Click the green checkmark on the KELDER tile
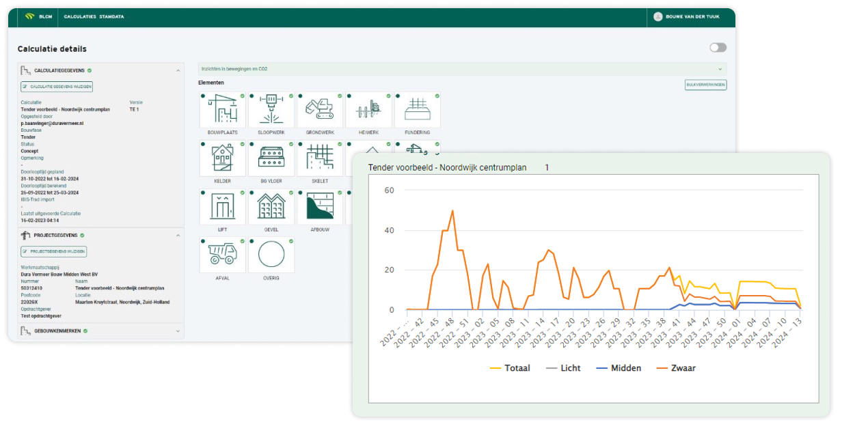The height and width of the screenshot is (448, 868). tap(242, 143)
